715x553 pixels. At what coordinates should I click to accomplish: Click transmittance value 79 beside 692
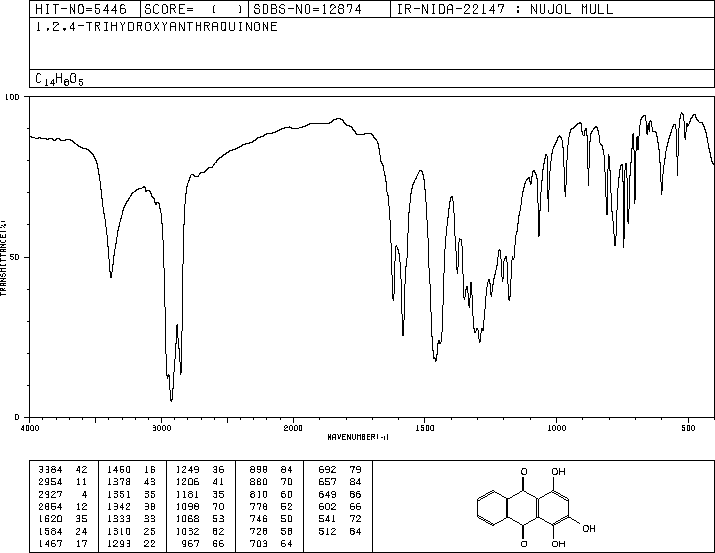coord(355,470)
